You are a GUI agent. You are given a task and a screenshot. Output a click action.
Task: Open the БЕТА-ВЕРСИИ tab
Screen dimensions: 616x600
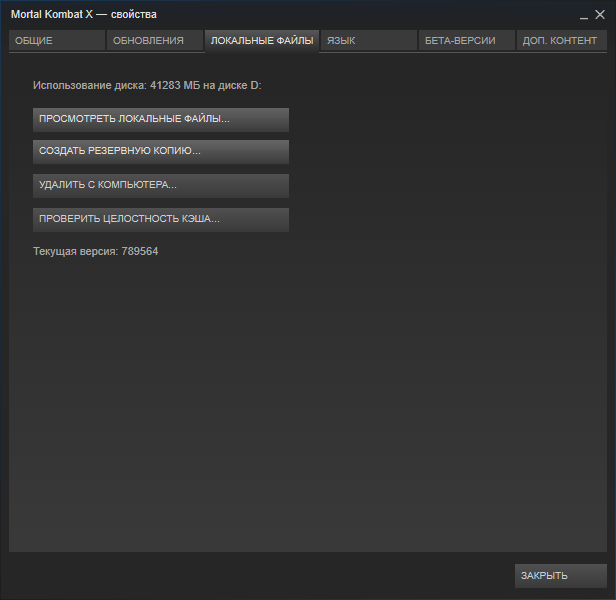466,40
